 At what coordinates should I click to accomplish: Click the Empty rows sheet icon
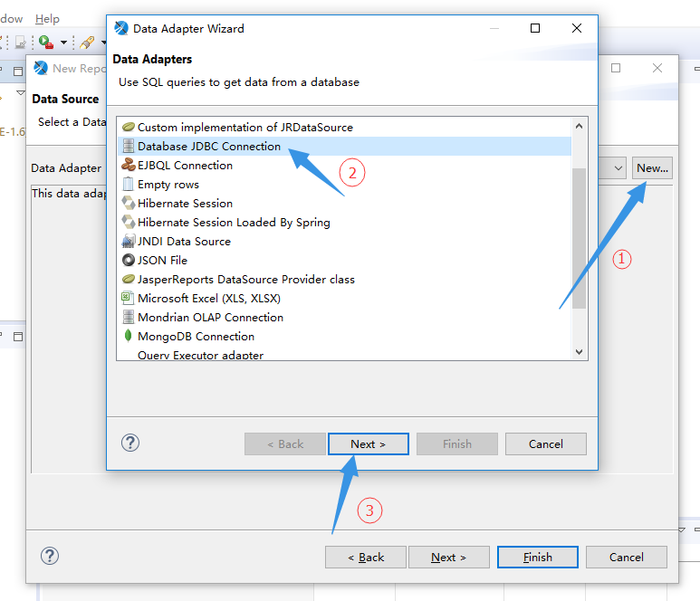pos(128,184)
